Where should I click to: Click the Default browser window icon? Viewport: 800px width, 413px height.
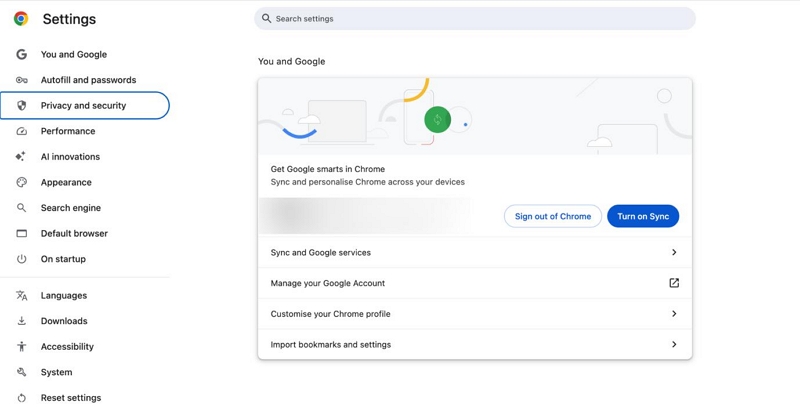(21, 233)
